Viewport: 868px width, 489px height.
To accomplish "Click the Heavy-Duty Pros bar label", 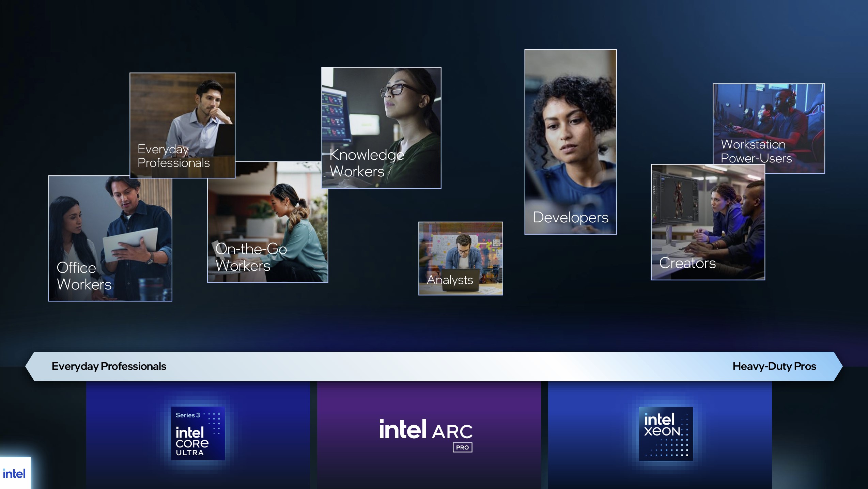I will pos(774,366).
